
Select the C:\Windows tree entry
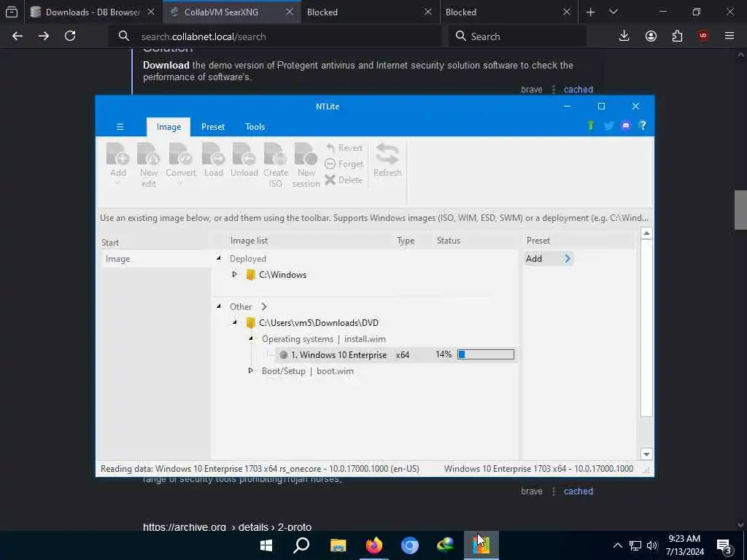[x=282, y=275]
